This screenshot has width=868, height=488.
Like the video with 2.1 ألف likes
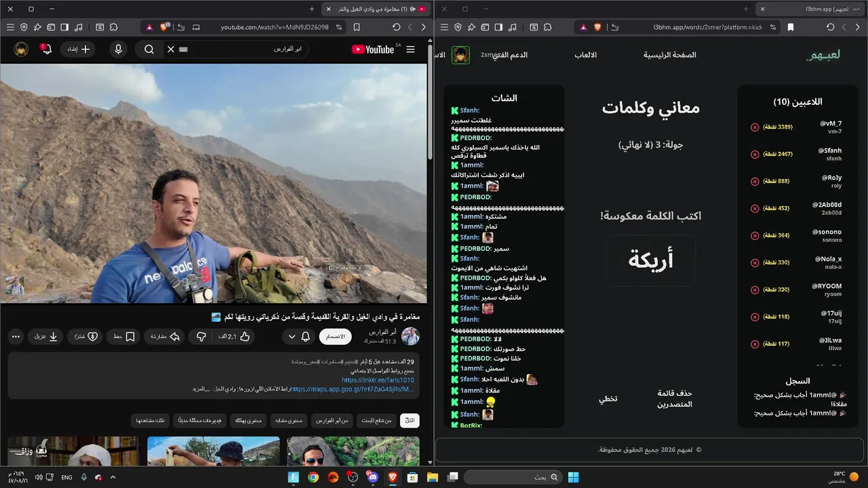[x=235, y=336]
